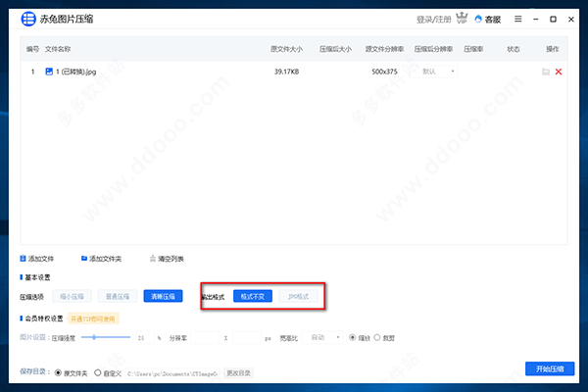Image resolution: width=588 pixels, height=392 pixels.
Task: Click the 压缩后大小 column header
Action: tap(335, 49)
